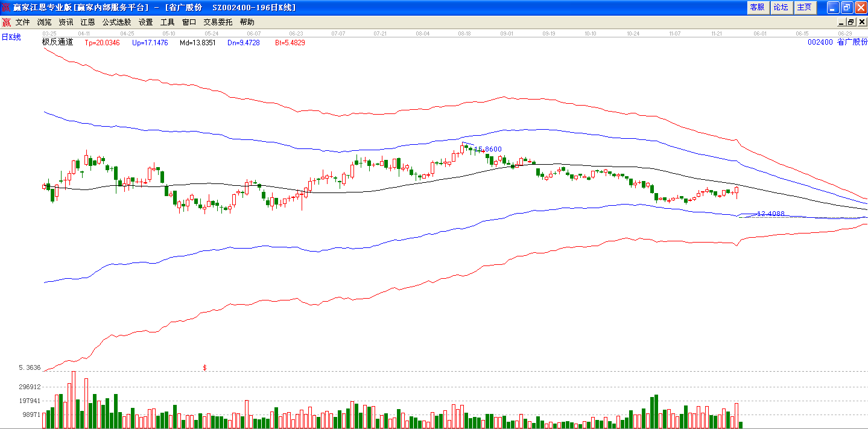Viewport: 868px width, 429px height.
Task: Click the 98971 volume axis value
Action: tap(31, 415)
